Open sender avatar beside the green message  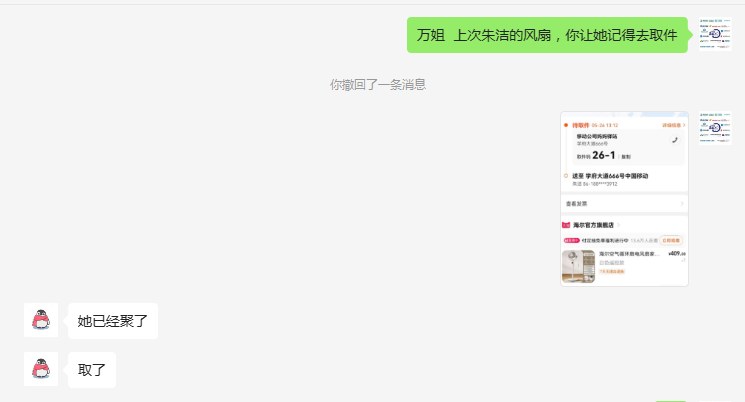[x=715, y=34]
